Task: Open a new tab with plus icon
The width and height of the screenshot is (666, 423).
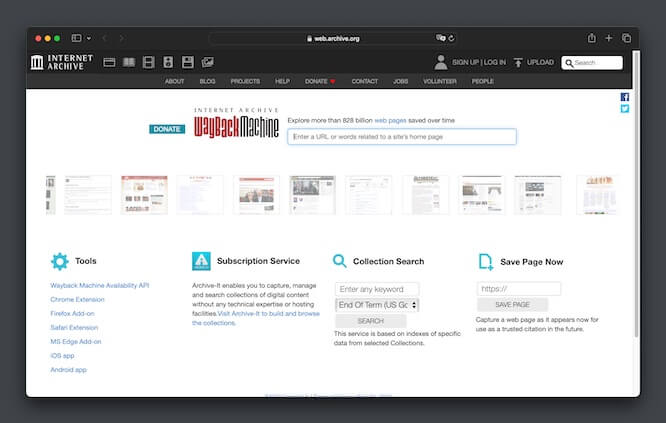Action: (609, 38)
